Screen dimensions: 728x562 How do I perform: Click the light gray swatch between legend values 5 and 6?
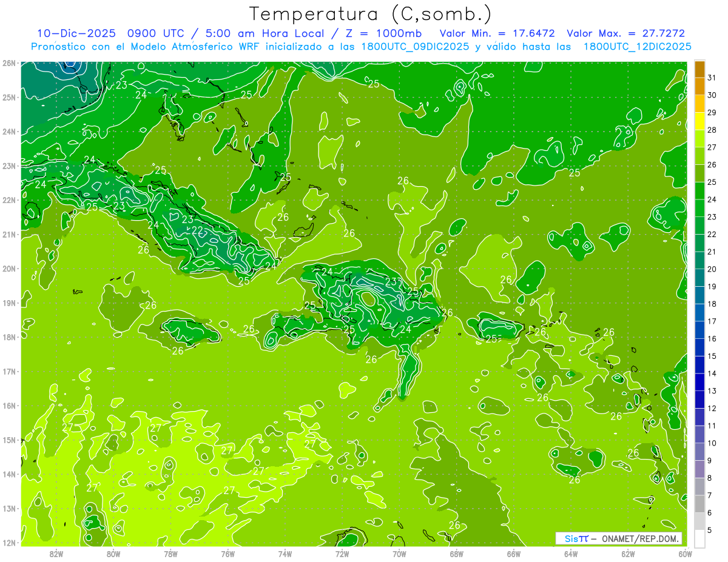coord(699,522)
